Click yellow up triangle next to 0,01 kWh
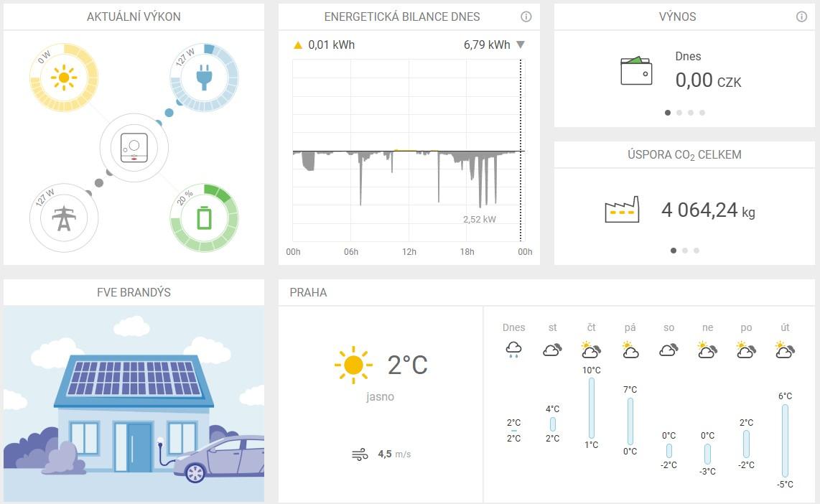Viewport: 820px width, 504px height. point(298,45)
